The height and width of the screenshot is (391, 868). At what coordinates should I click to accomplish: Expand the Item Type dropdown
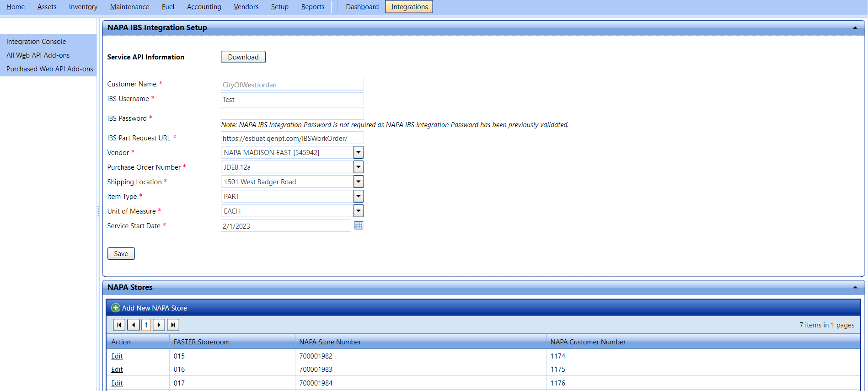(359, 196)
